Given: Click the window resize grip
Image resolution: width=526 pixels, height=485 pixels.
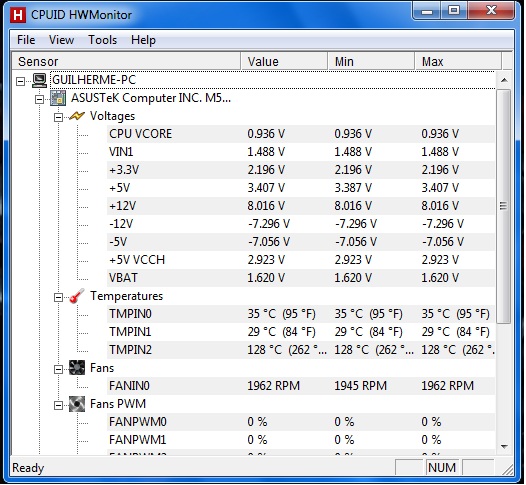Looking at the screenshot, I should tap(507, 469).
